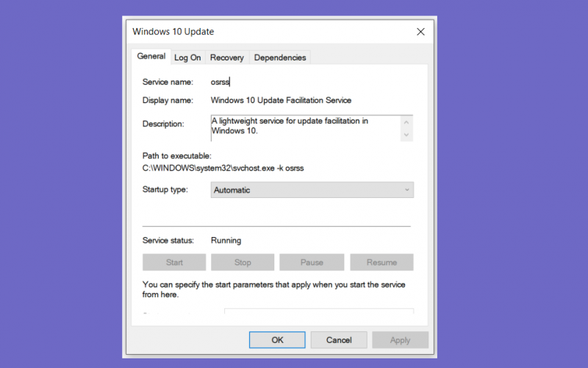Click the Pause service button
Viewport: 588px width, 368px height.
[312, 262]
